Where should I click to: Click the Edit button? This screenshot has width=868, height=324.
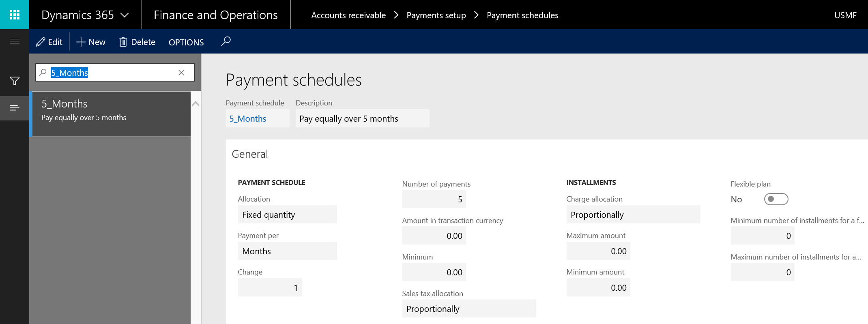[49, 42]
